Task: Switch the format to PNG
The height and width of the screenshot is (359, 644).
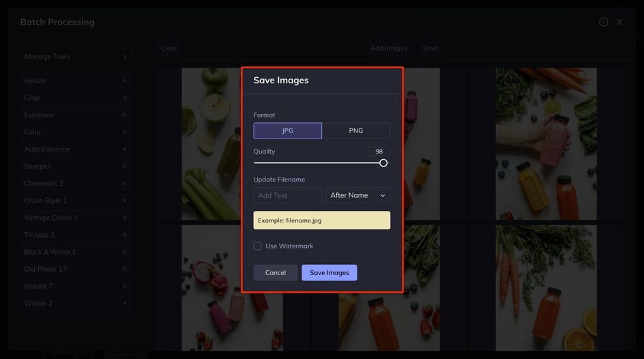Action: [356, 130]
